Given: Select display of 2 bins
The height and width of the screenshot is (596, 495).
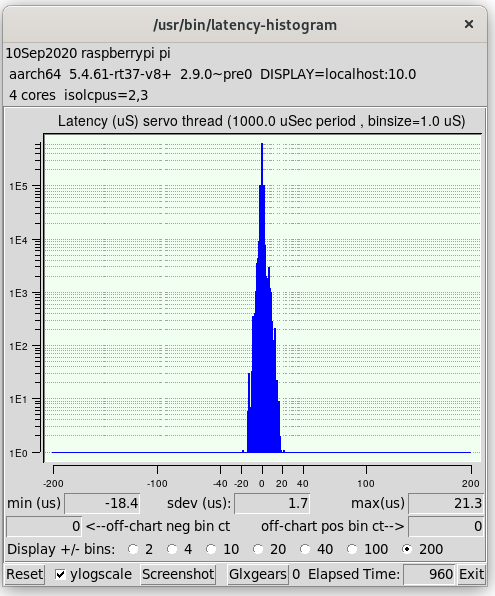Looking at the screenshot, I should 133,549.
